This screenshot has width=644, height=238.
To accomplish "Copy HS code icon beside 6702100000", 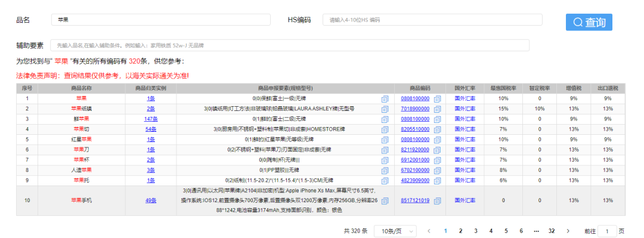I will pyautogui.click(x=438, y=170).
